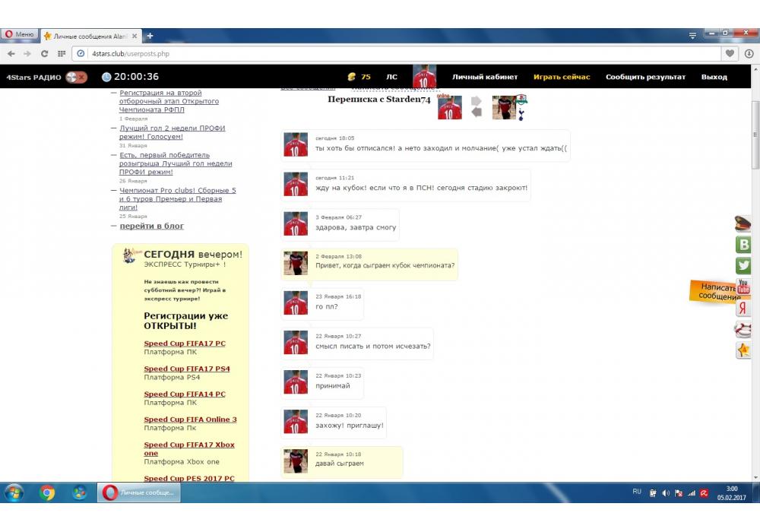Open the Twitter sidebar icon
This screenshot has width=760, height=532.
[x=743, y=266]
